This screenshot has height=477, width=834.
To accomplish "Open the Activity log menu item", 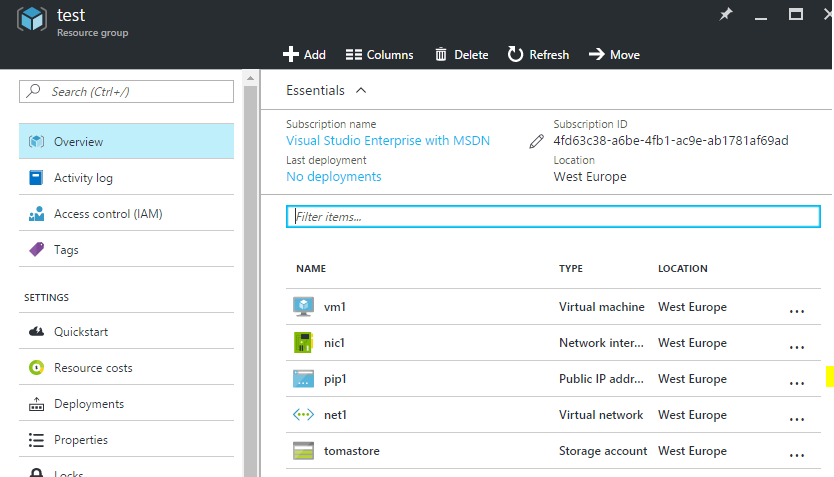I will 127,178.
